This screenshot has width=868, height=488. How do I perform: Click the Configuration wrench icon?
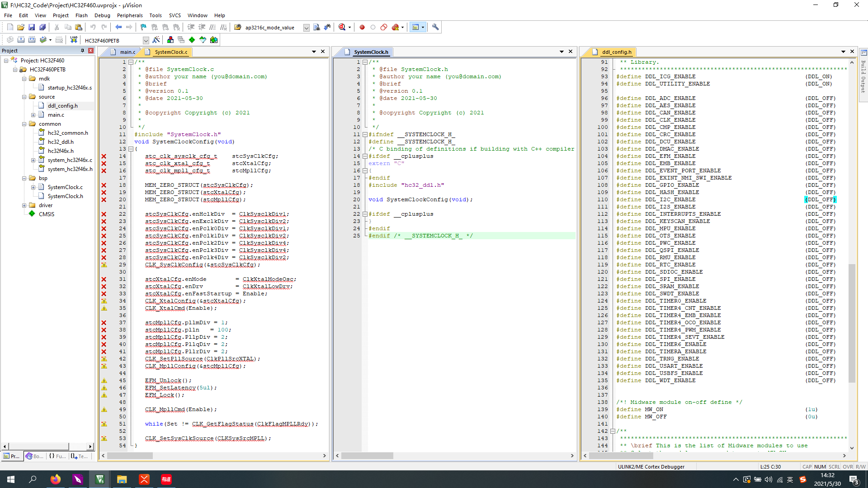point(435,28)
